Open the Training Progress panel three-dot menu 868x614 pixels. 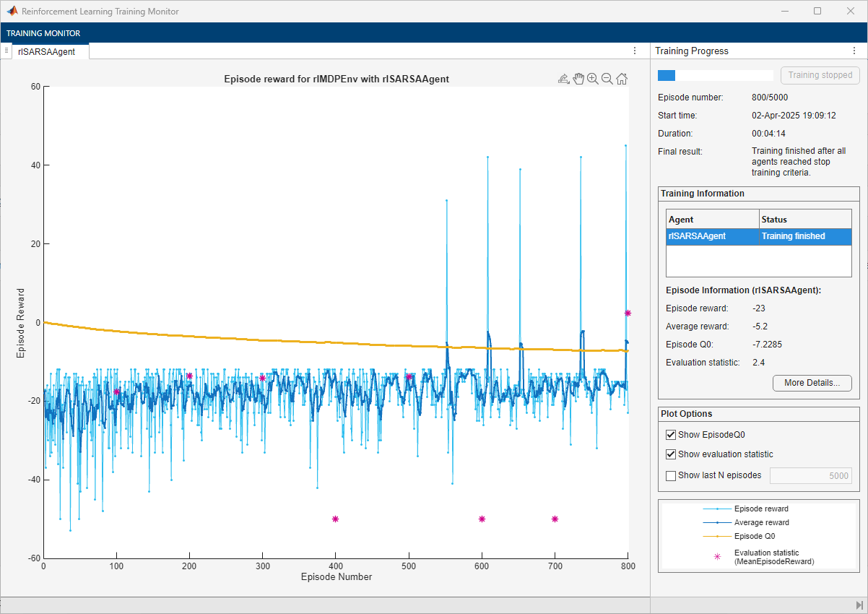coord(854,51)
